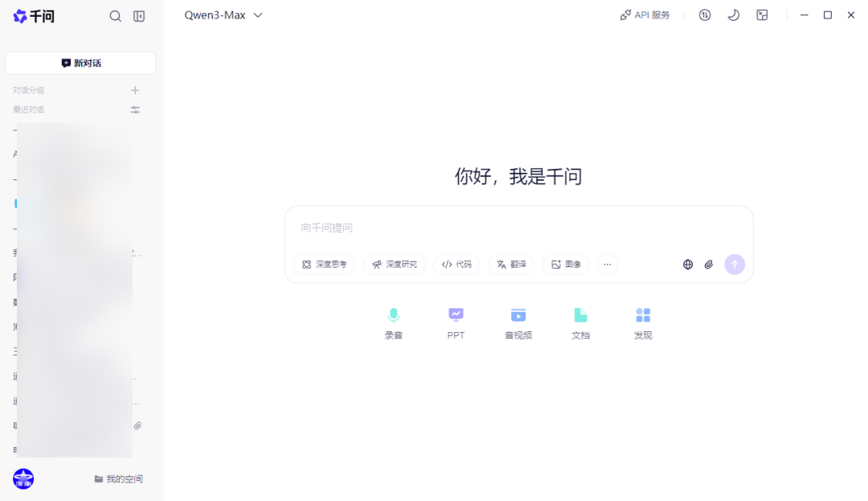Collapse the sidebar using the panel icon
Screen dimensions: 868x501
[139, 15]
